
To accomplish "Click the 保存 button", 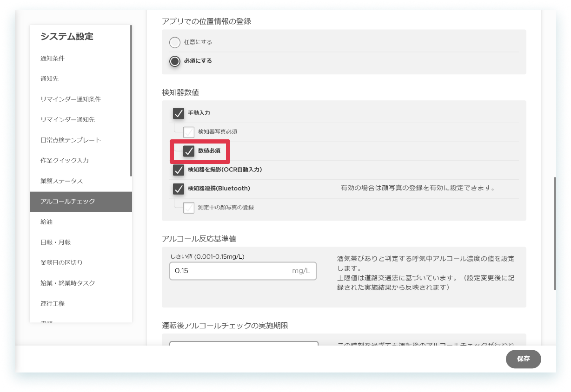I will tap(524, 359).
